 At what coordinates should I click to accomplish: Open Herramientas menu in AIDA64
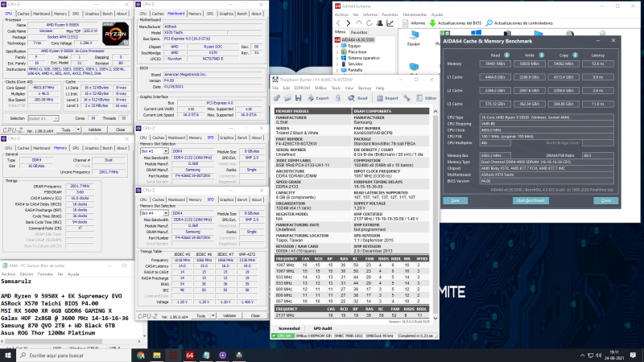[x=415, y=14]
